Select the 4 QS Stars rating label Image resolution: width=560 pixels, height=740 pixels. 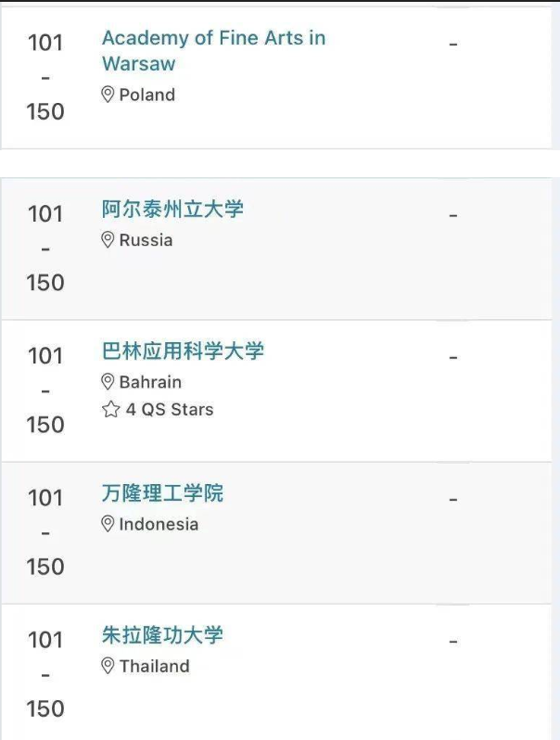[x=170, y=410]
